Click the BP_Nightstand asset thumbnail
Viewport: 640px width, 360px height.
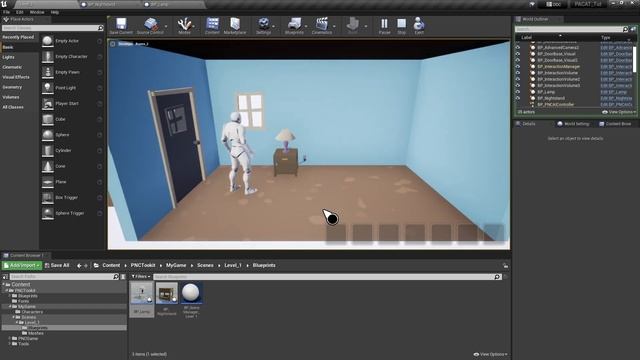coord(167,293)
